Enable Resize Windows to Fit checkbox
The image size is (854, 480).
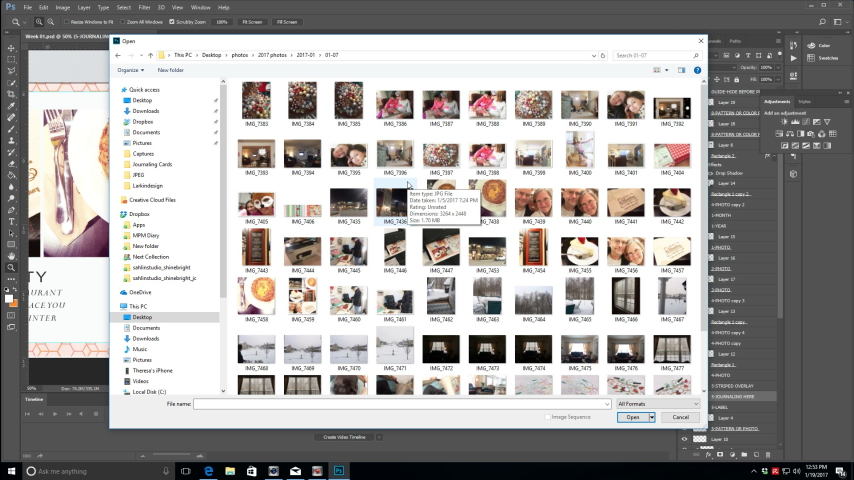(66, 22)
